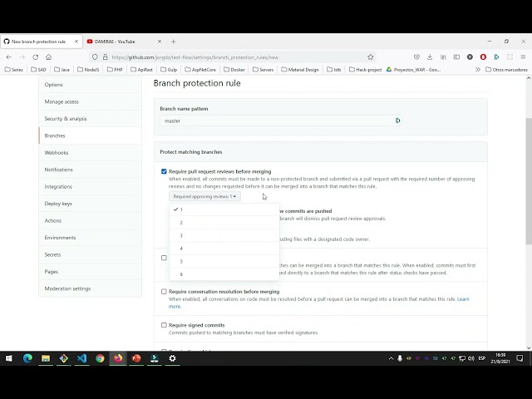This screenshot has width=532, height=399.
Task: Select 4 approving reviews option
Action: (x=224, y=249)
